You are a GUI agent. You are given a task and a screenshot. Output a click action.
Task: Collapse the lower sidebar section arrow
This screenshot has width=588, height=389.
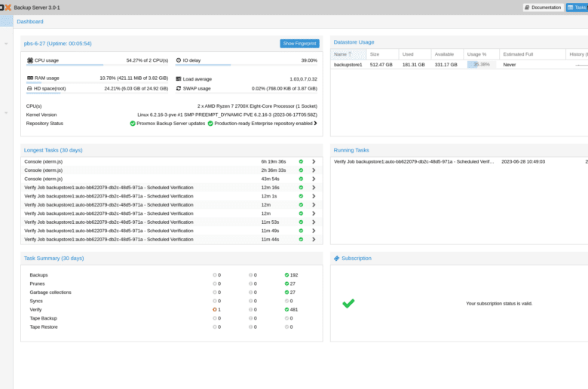coord(6,112)
